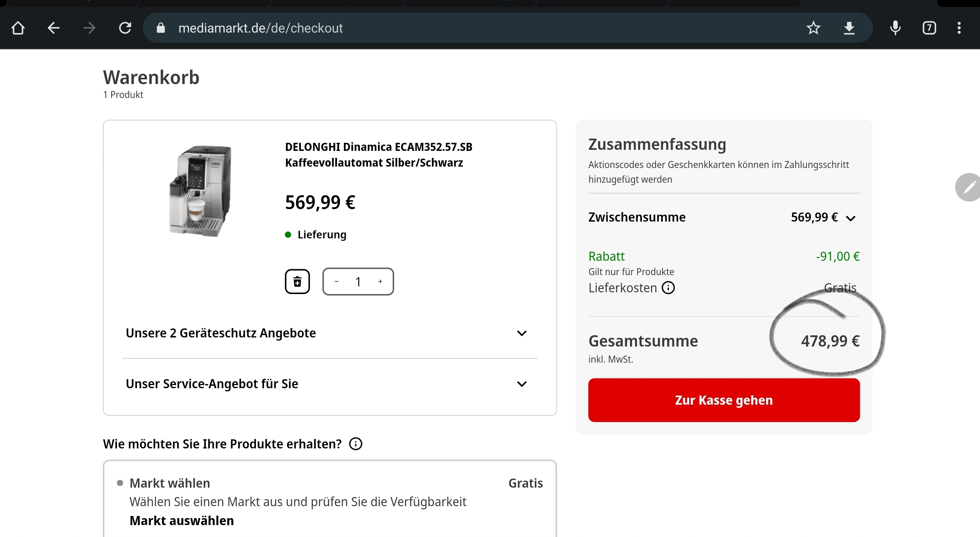This screenshot has width=980, height=537.
Task: Go to the browser home page
Action: [x=18, y=28]
